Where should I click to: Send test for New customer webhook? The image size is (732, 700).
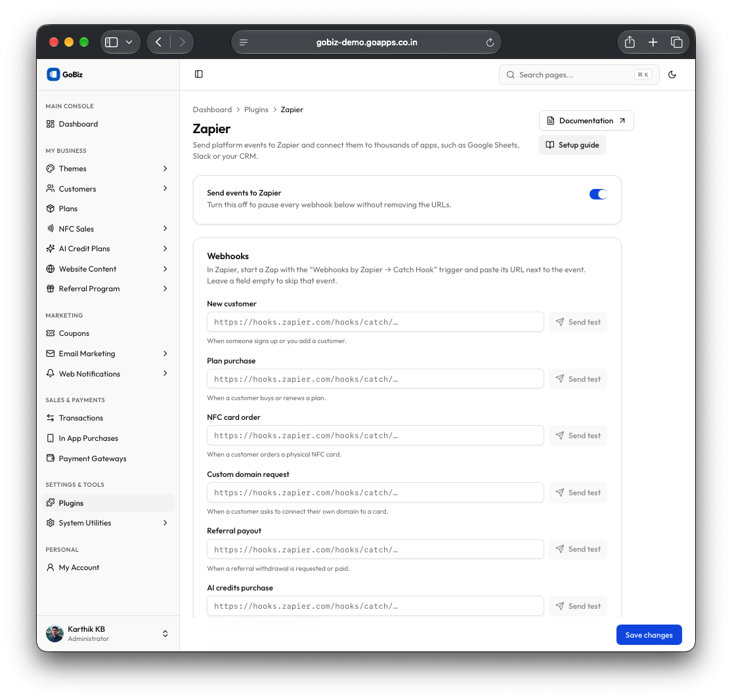click(x=578, y=322)
